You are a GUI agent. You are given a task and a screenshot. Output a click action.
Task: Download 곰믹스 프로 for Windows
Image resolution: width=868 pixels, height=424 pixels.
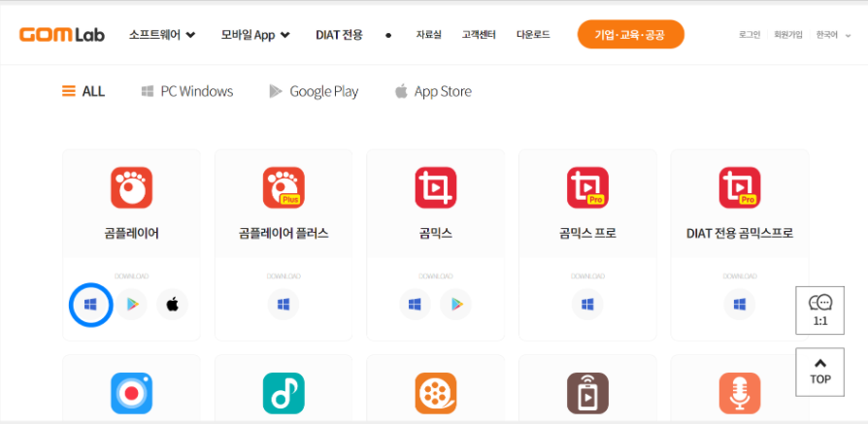[587, 305]
